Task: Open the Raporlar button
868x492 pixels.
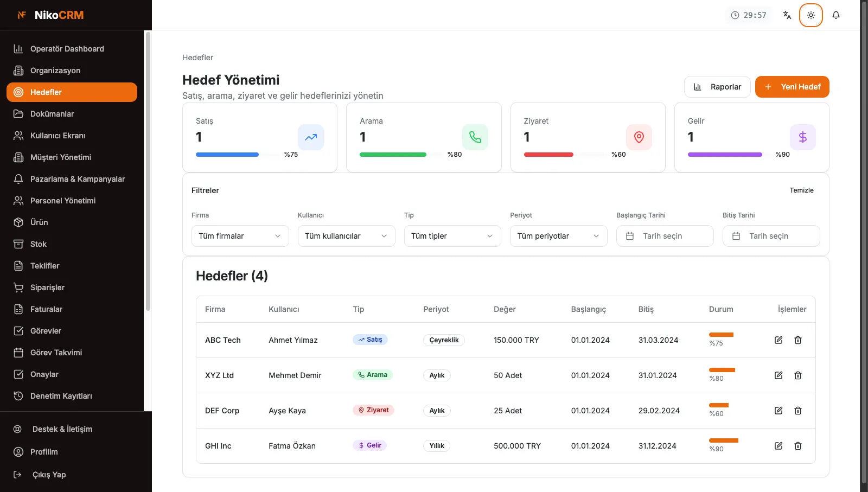Action: pyautogui.click(x=717, y=87)
